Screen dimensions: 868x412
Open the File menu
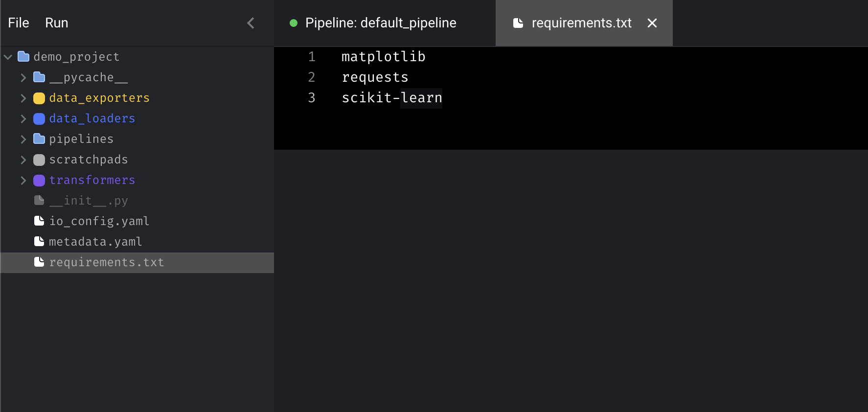(x=19, y=23)
